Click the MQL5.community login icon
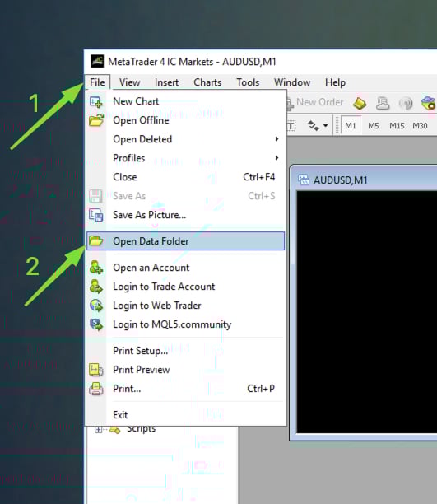The height and width of the screenshot is (504, 437). pyautogui.click(x=95, y=324)
